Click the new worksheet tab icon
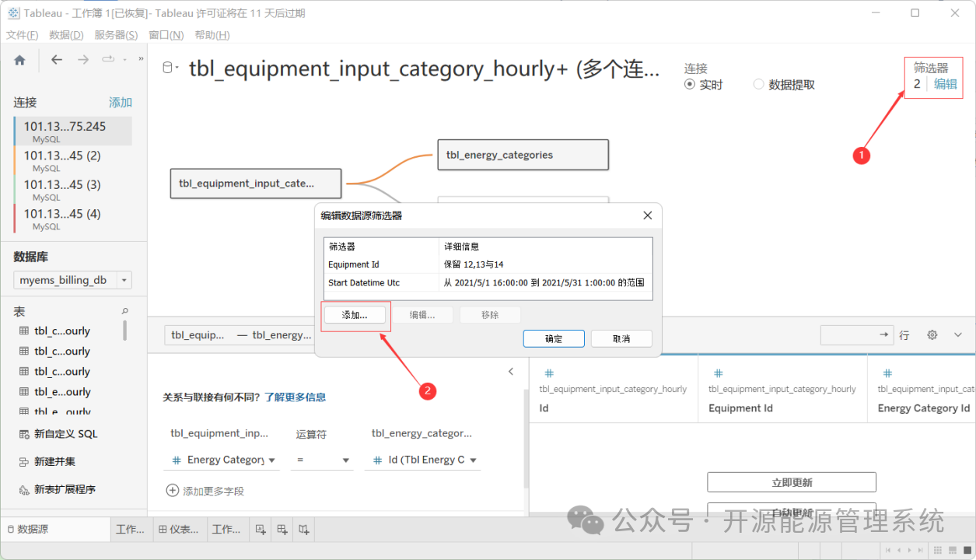This screenshot has width=976, height=560. tap(261, 530)
